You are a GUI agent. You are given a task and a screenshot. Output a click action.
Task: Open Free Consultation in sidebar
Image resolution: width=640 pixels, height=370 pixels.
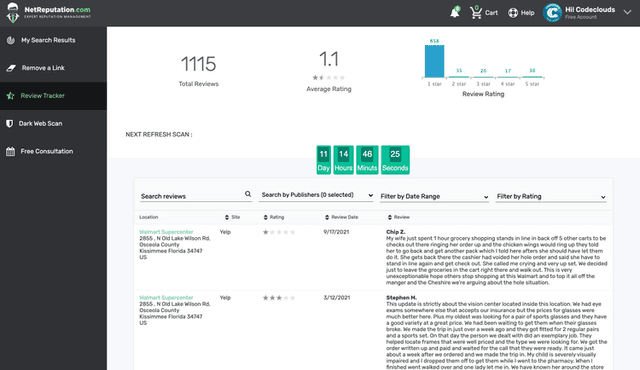tap(53, 151)
